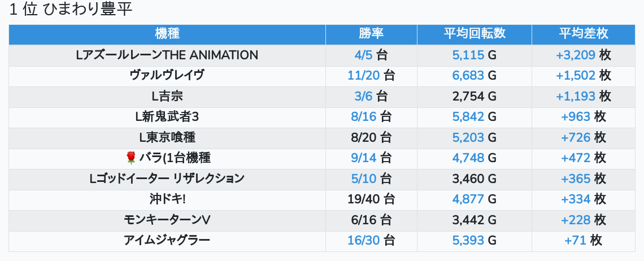Click the 平均回転数 column header
Viewport: 644px width, 261px height.
[475, 34]
